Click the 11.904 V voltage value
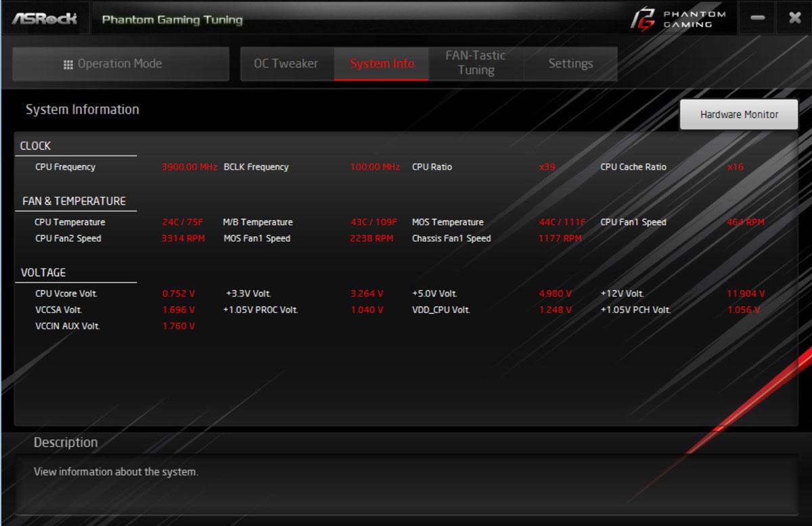Image resolution: width=812 pixels, height=526 pixels. pos(746,294)
